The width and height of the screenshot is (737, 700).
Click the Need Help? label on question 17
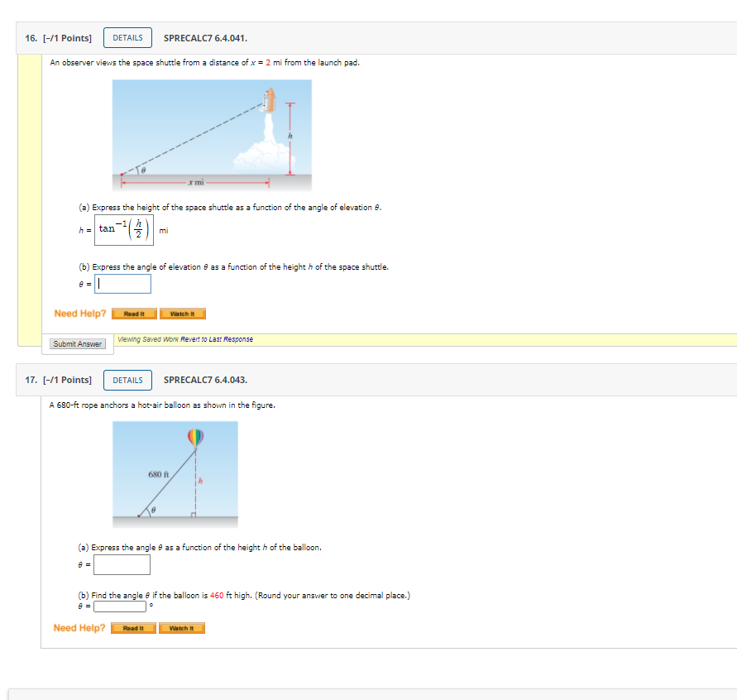(x=79, y=627)
